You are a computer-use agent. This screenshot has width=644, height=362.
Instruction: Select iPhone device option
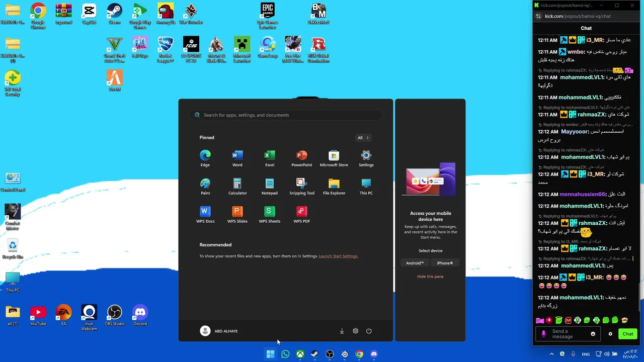[x=445, y=263]
